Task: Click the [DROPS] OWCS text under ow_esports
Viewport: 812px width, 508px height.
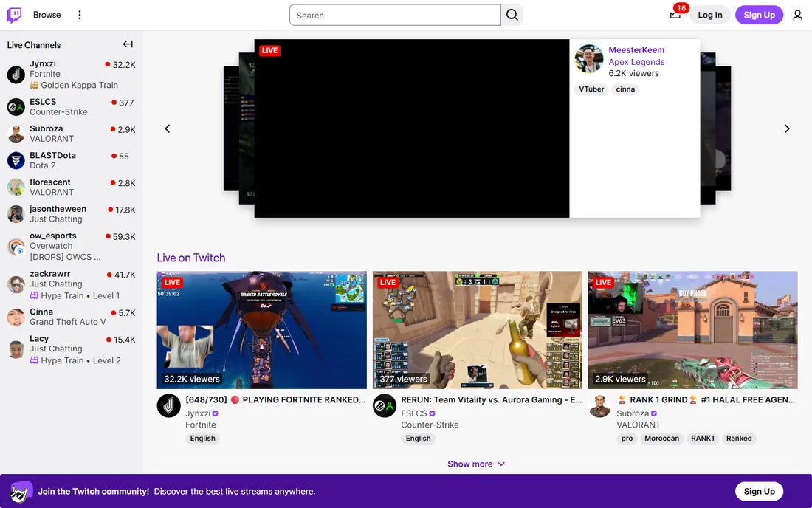Action: pos(65,257)
